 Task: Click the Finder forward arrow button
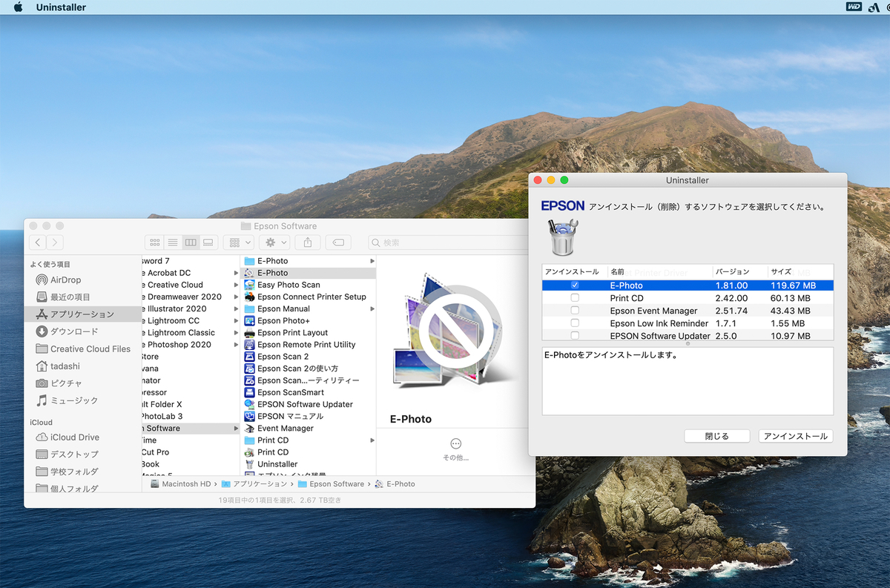[x=54, y=242]
